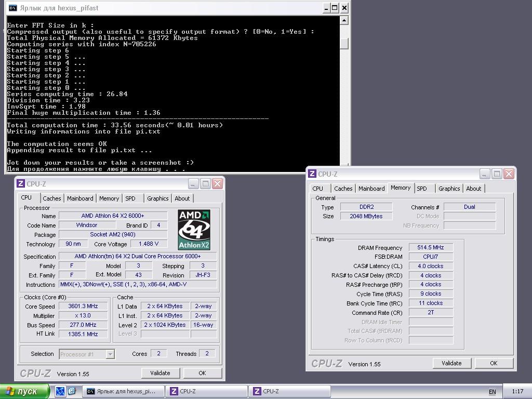Click the CPU-Z logo icon in right Memory window title bar

click(x=312, y=174)
